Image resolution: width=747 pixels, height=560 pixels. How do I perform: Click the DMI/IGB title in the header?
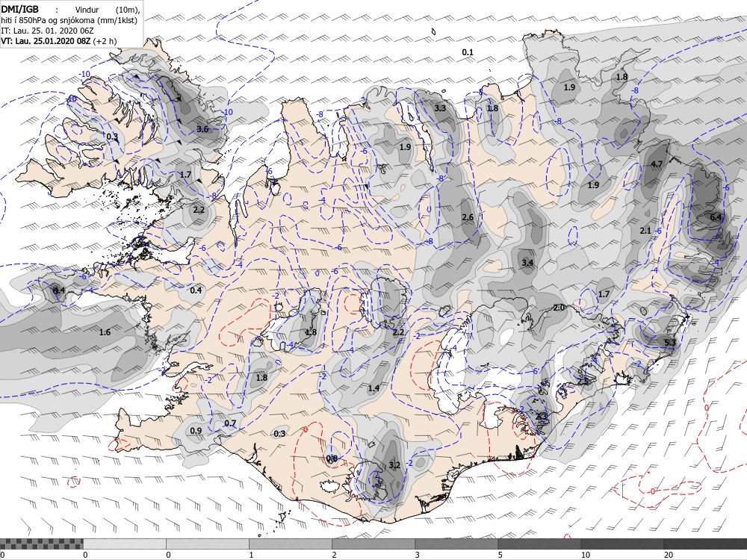coord(19,8)
